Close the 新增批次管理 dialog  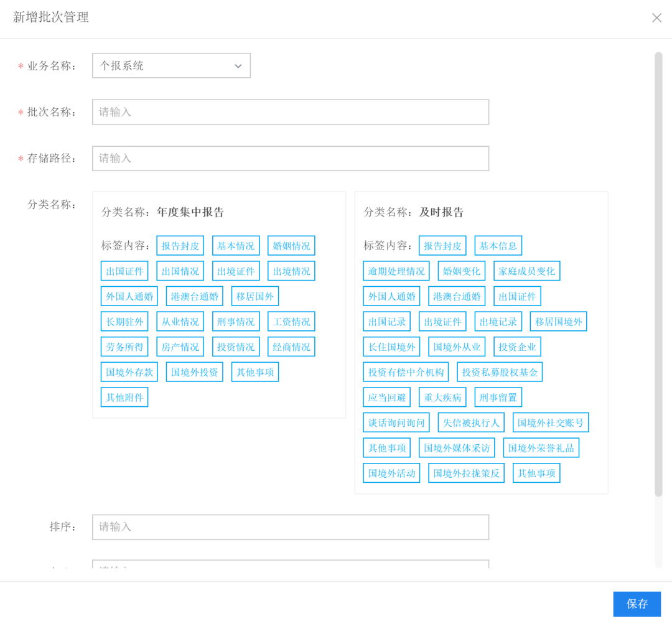pos(656,17)
